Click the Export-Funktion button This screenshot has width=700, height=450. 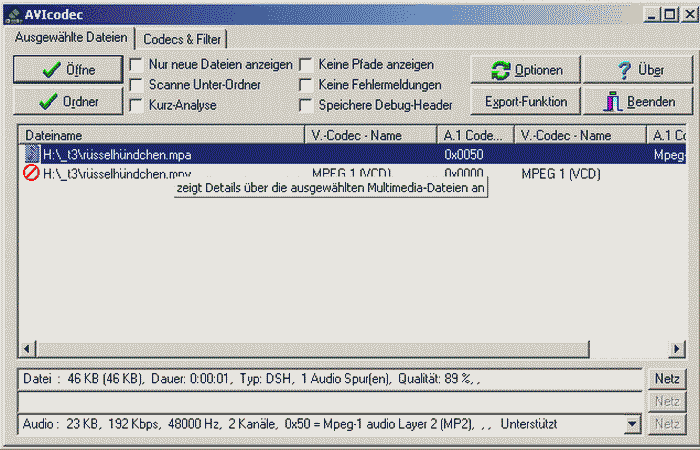click(x=526, y=102)
